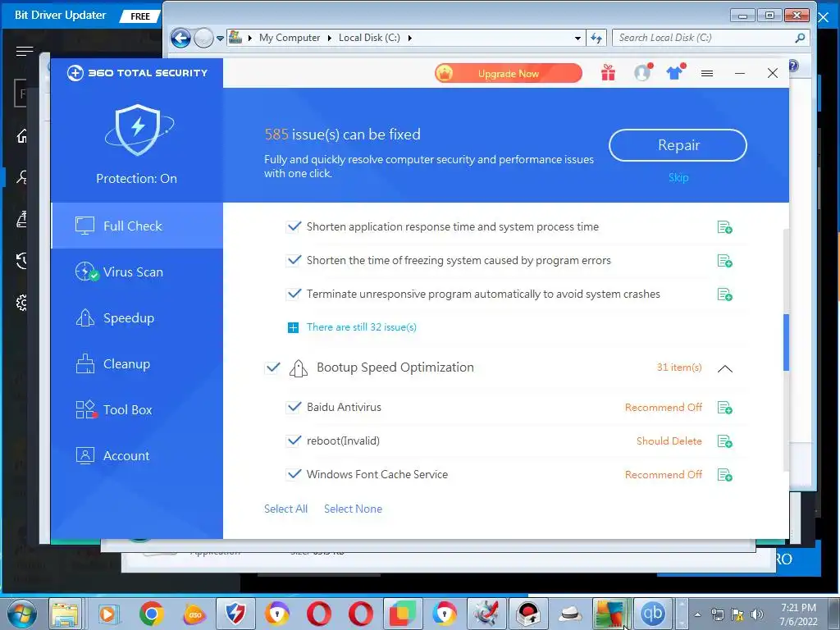Open the gift box icon in 360 header
Screen dimensions: 840x630
tap(608, 72)
